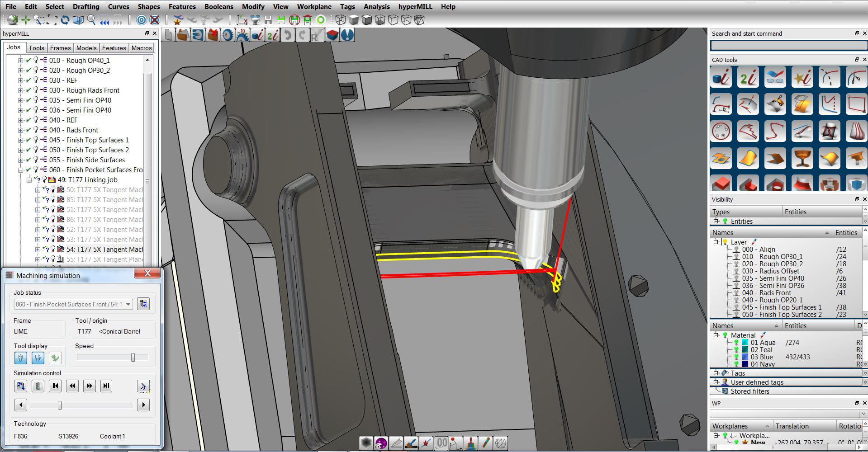Toggle visibility bulb of layer 035 - Semi Fini OP40
The image size is (868, 452).
(736, 278)
